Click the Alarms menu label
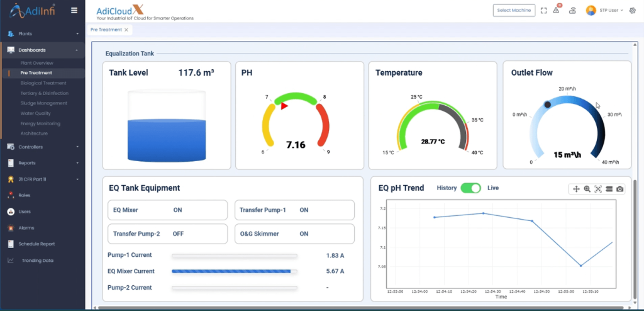This screenshot has height=311, width=644. (26, 227)
